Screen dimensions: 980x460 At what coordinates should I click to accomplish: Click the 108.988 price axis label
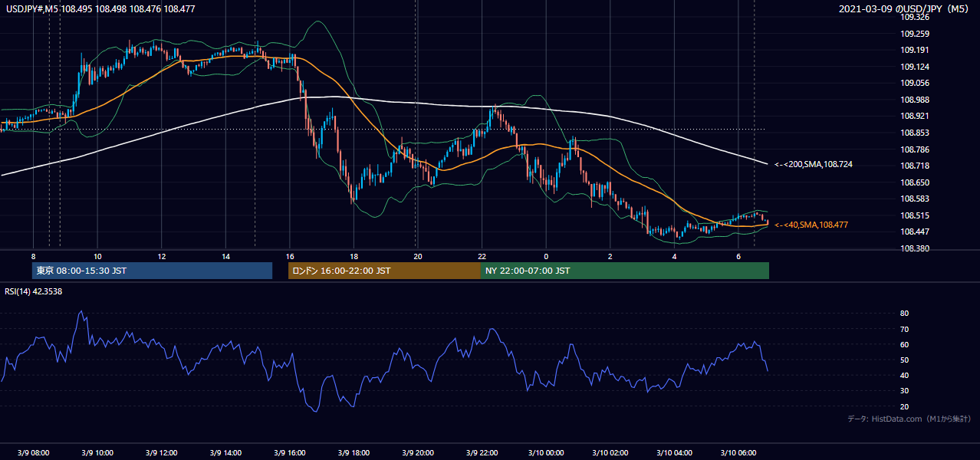tap(915, 100)
